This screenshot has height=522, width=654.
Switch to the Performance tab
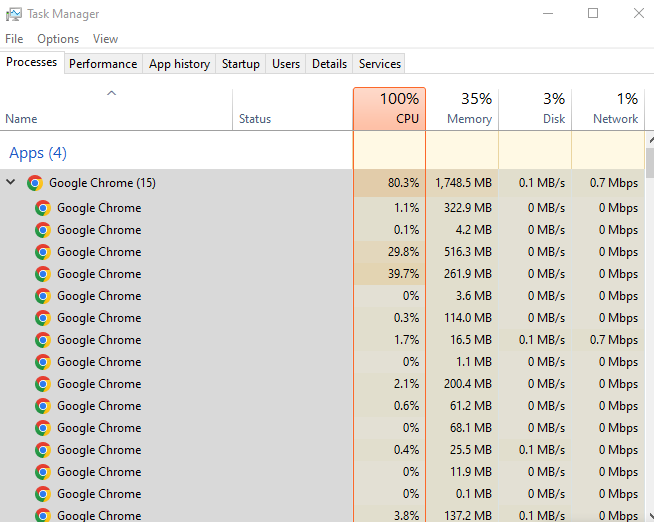tap(103, 64)
